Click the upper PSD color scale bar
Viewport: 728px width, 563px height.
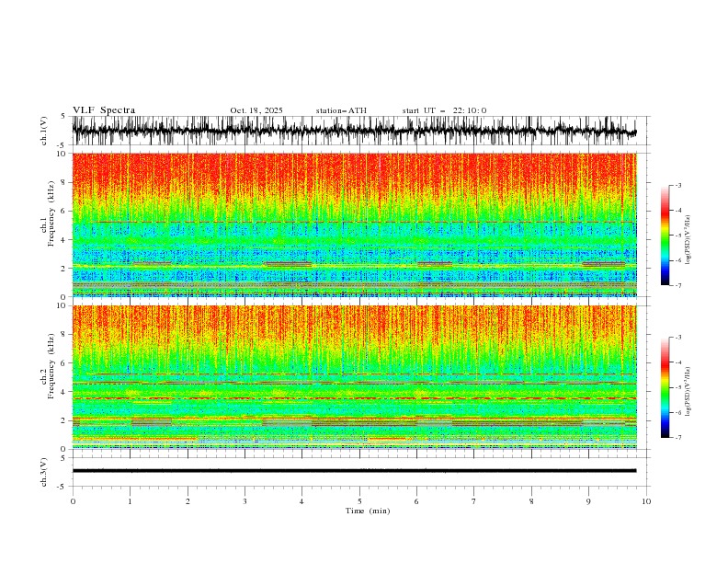click(665, 235)
